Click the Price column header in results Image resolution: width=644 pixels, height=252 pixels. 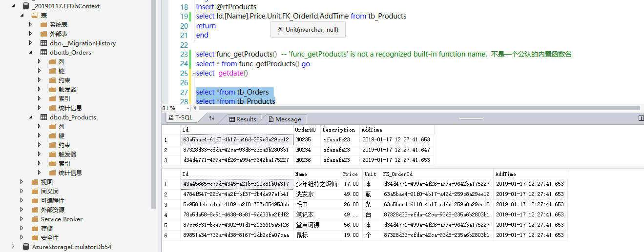(x=351, y=174)
